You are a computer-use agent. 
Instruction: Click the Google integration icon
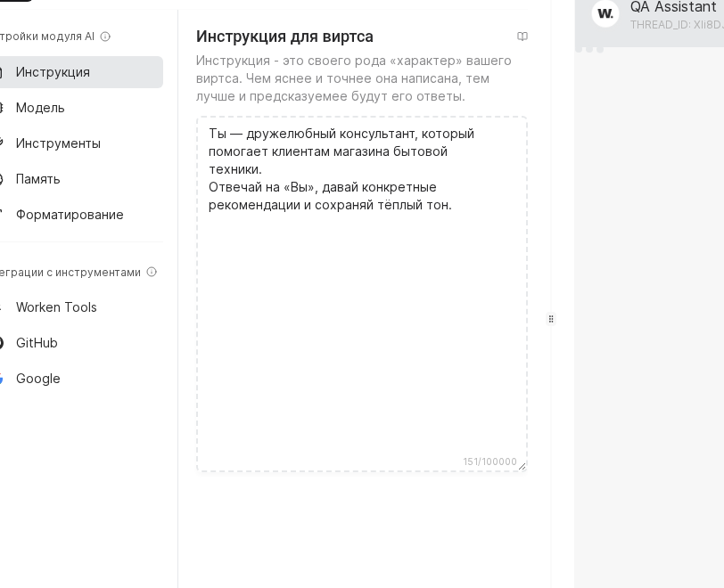coord(2,379)
